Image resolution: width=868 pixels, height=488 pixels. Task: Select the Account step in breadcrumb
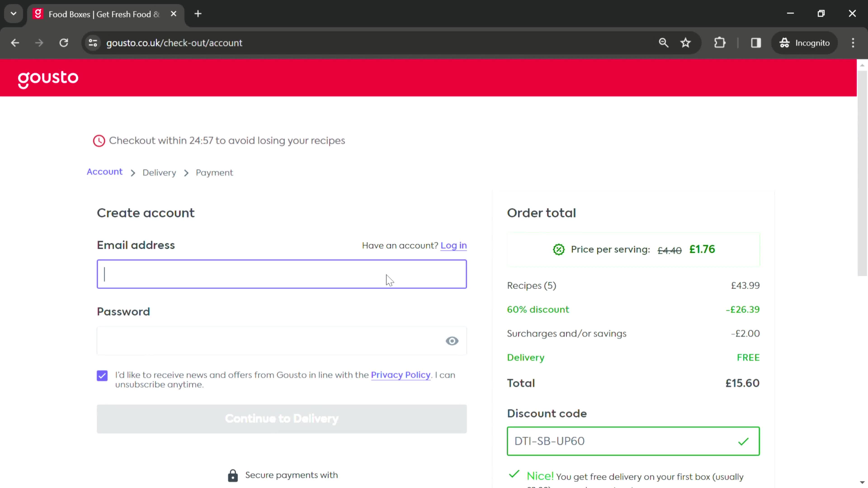(x=104, y=172)
